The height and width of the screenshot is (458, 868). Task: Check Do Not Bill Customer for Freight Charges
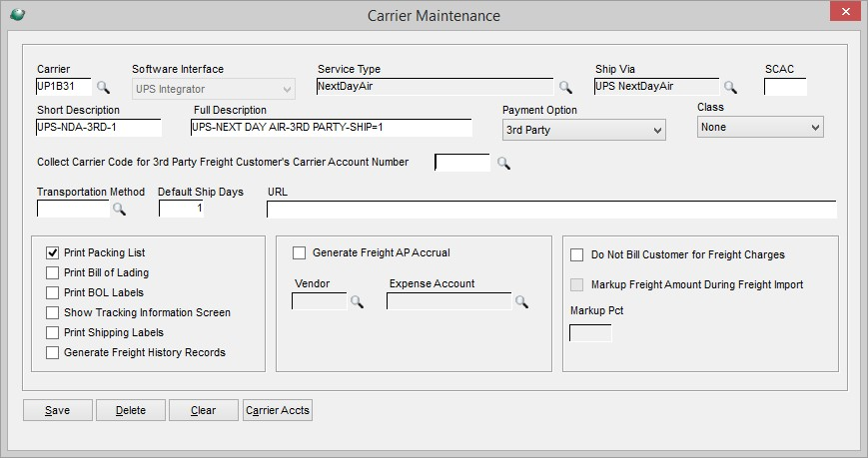tap(576, 255)
